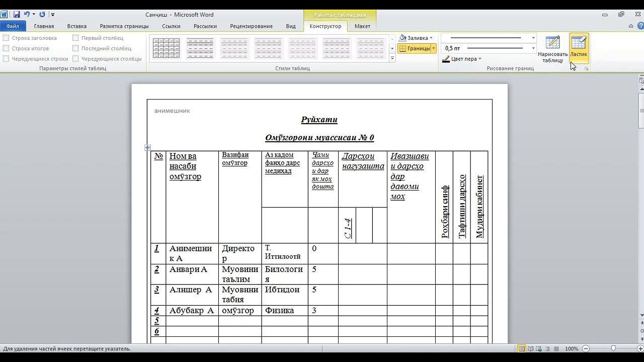Switch to the Главная (Home) tab
Image resolution: width=644 pixels, height=362 pixels.
tap(44, 26)
